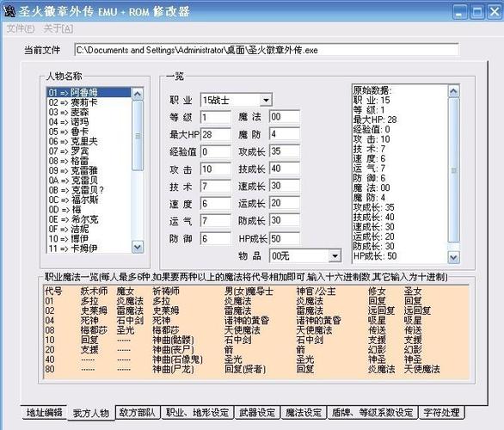Select character 04 => 诺玛
Screen dimensions: 504x430
(x=89, y=122)
